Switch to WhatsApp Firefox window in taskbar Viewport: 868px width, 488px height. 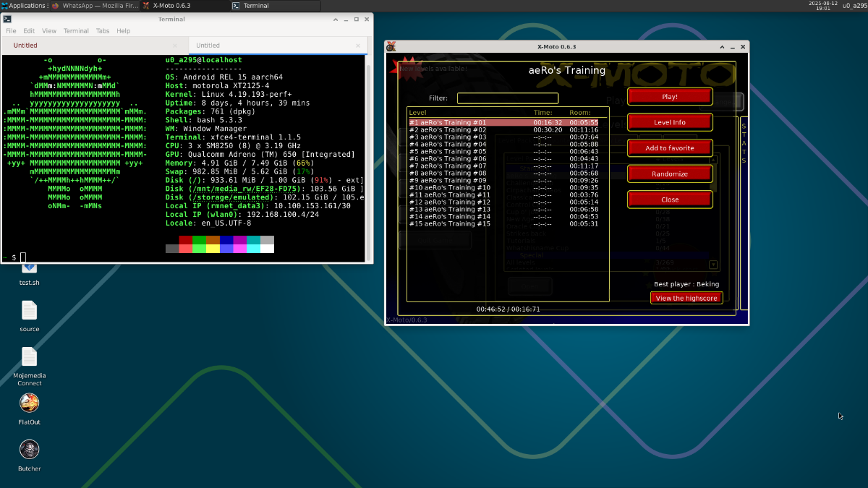94,6
